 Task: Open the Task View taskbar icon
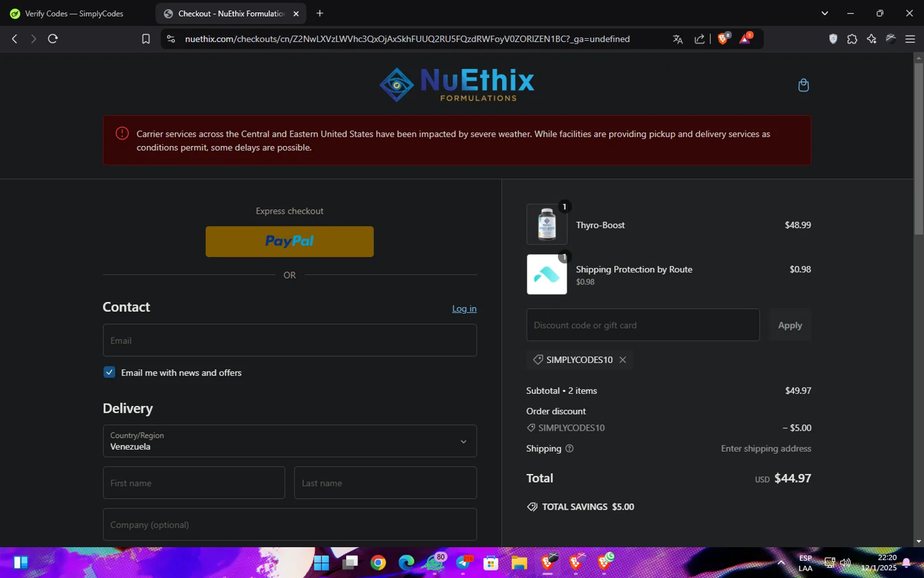[350, 563]
